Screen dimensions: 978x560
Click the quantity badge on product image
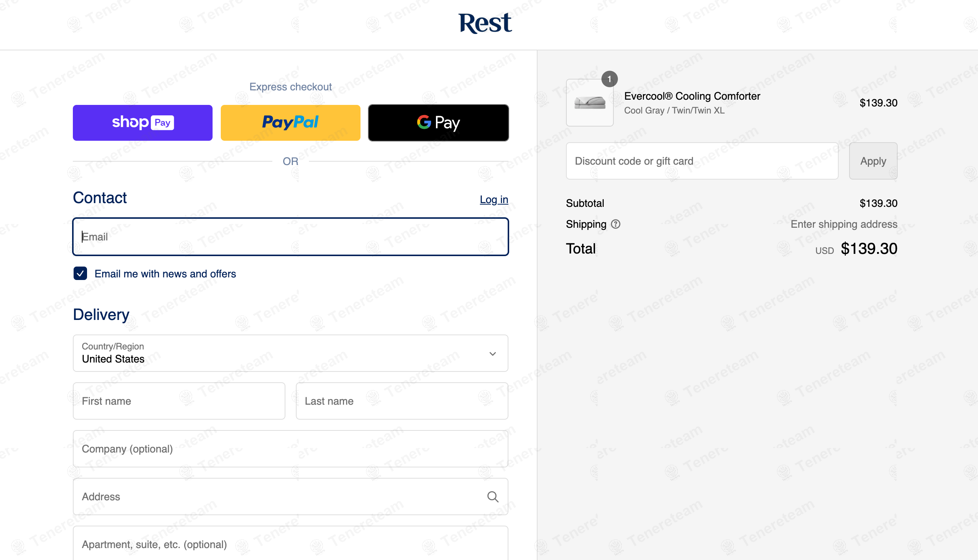609,79
